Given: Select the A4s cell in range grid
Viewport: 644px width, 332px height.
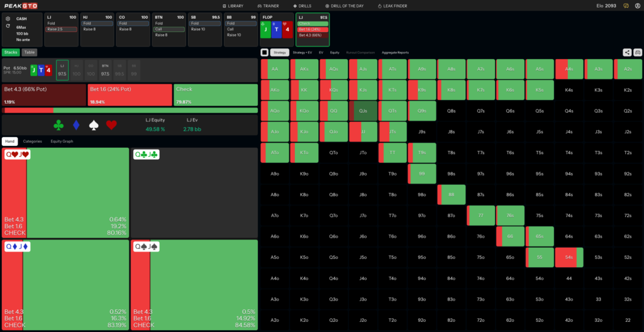Looking at the screenshot, I should click(x=569, y=69).
